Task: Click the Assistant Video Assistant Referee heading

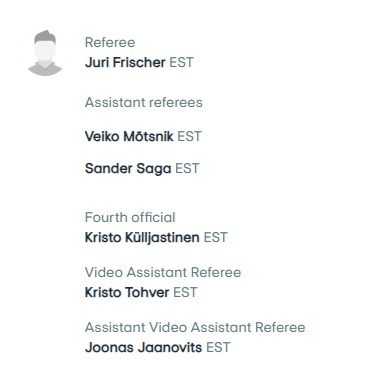Action: 195,327
